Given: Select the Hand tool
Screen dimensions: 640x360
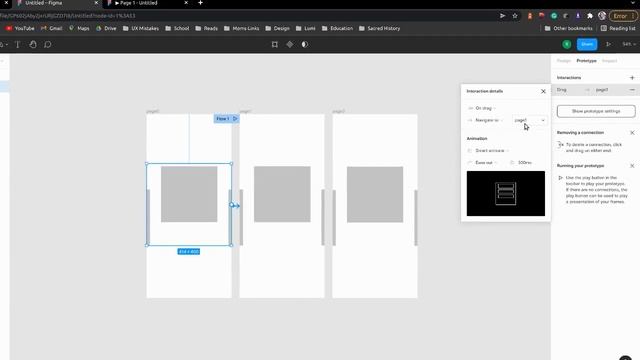Looking at the screenshot, I should pos(33,44).
